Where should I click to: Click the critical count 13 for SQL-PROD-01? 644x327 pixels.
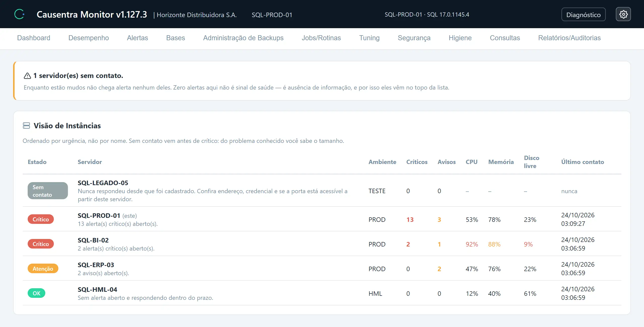point(410,220)
